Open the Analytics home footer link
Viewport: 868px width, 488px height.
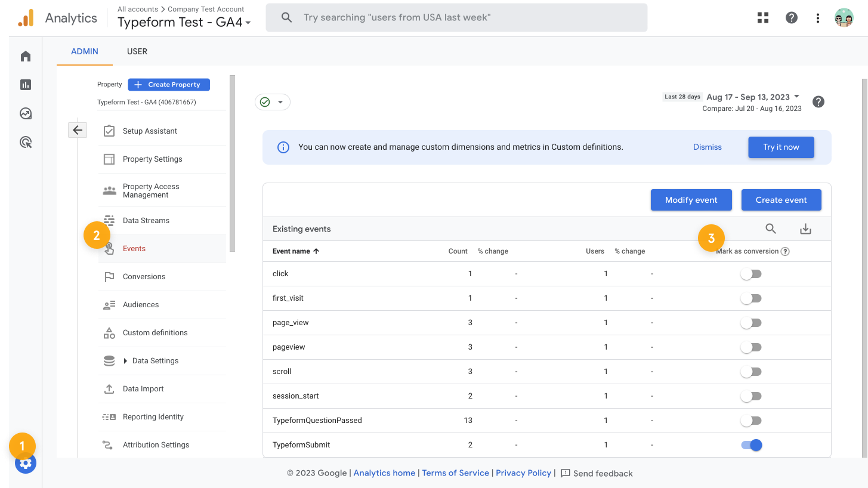pos(384,473)
